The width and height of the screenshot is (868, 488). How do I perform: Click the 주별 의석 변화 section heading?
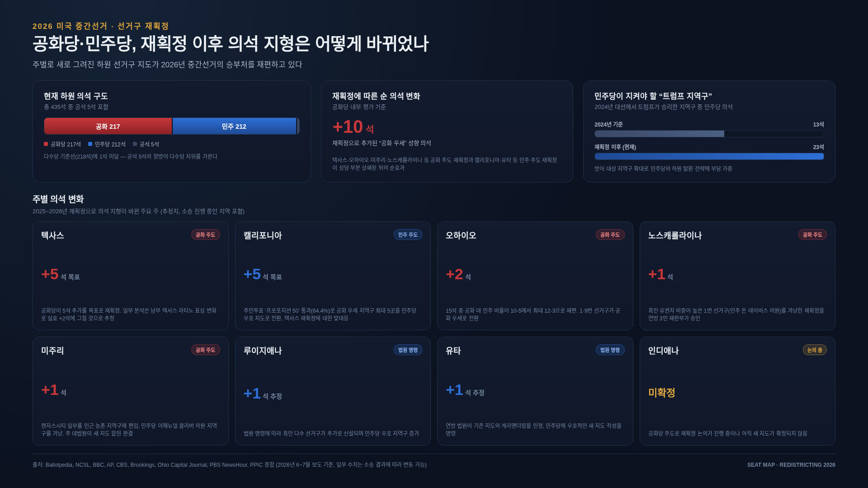click(x=58, y=199)
